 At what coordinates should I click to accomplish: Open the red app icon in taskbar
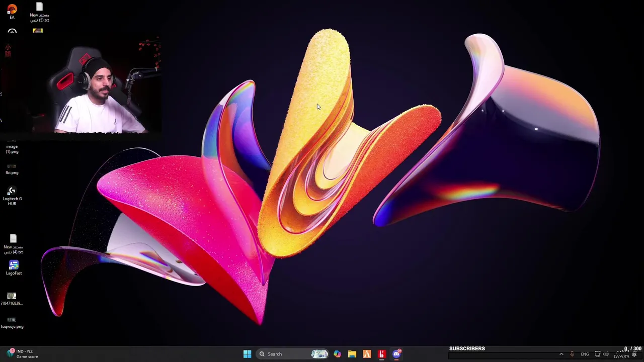click(x=381, y=354)
